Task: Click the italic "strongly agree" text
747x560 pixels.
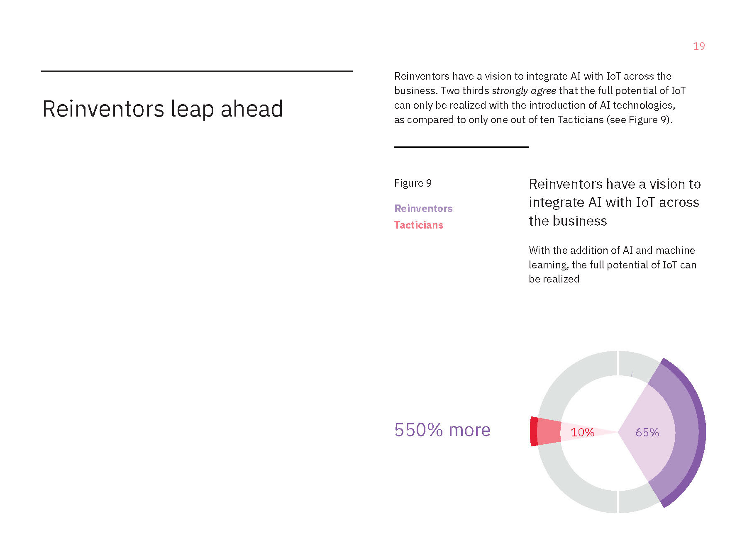Action: (x=524, y=91)
